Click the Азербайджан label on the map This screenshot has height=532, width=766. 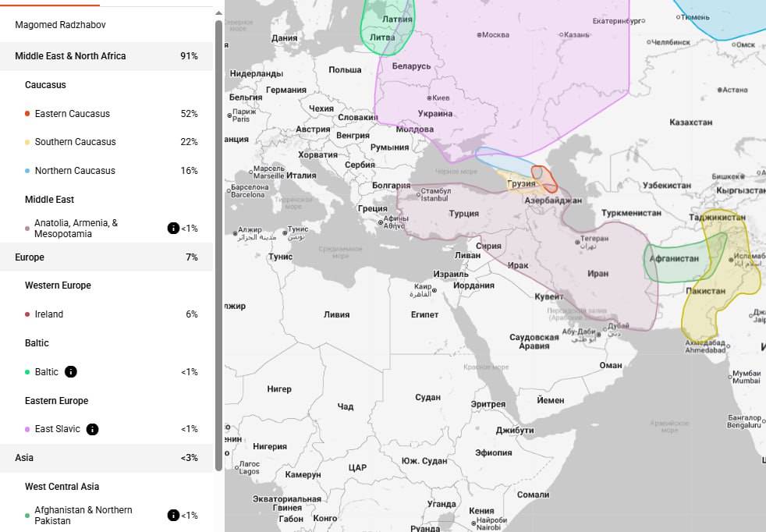click(x=553, y=200)
